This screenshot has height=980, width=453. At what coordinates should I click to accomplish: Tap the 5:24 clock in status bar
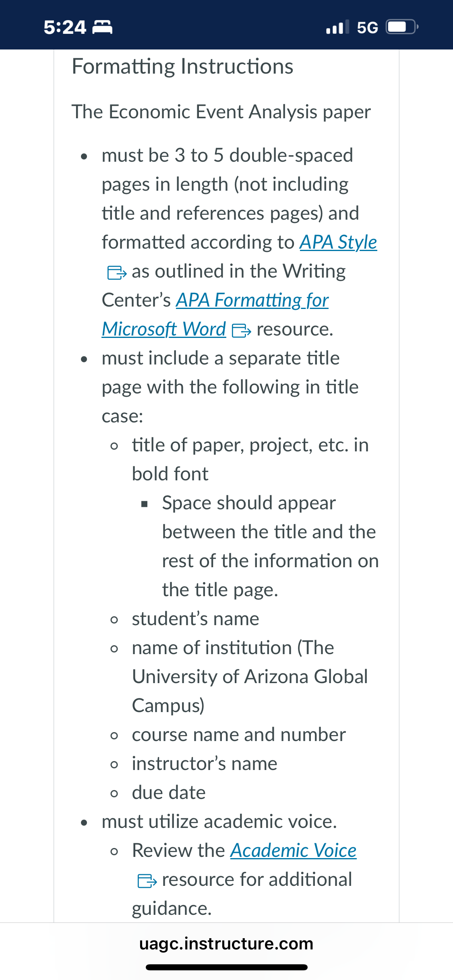[65, 27]
